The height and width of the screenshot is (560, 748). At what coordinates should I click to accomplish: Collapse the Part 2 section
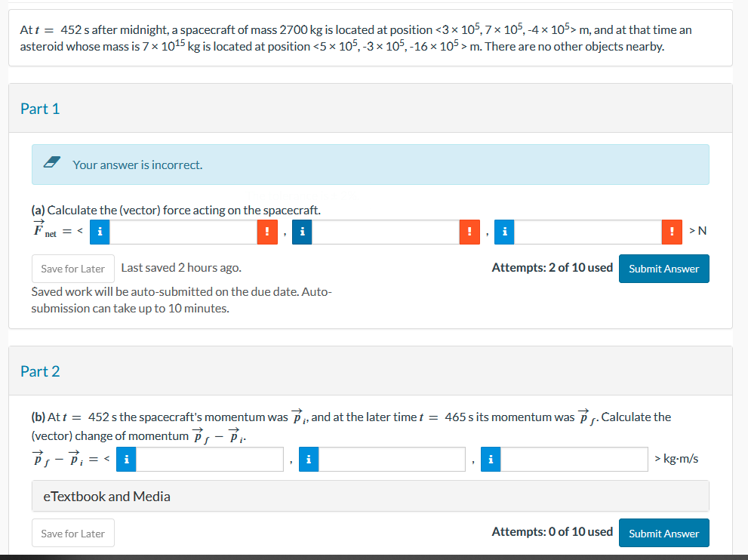click(41, 371)
